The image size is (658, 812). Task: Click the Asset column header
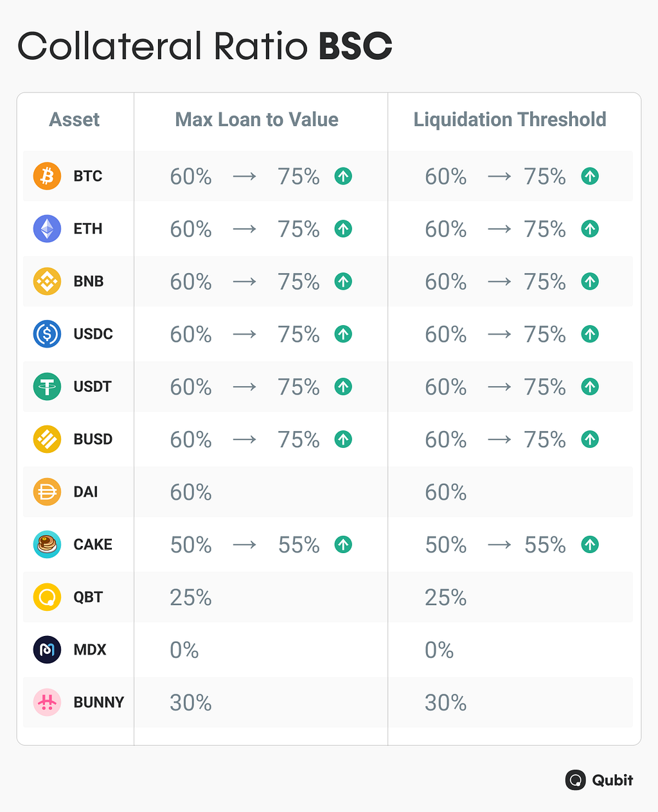(x=75, y=119)
